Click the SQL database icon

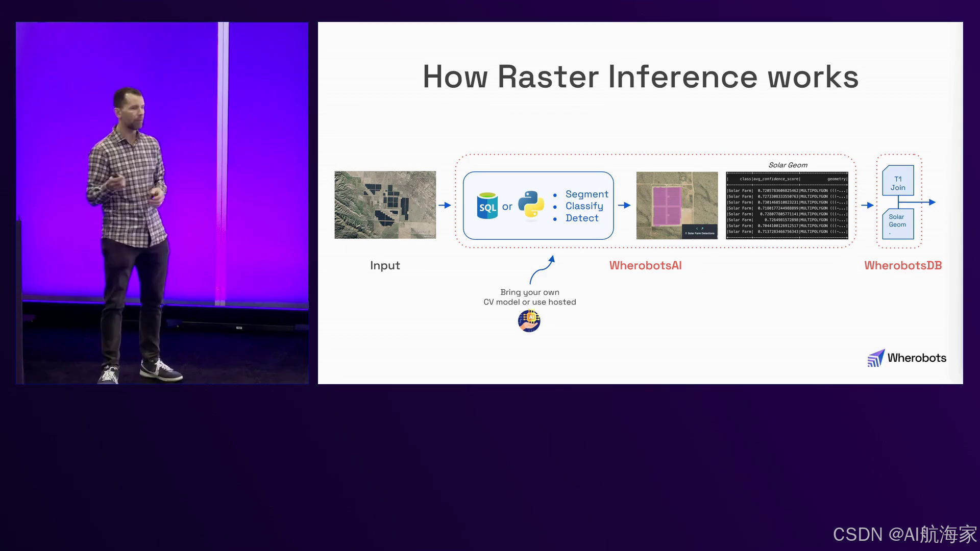[x=487, y=206]
